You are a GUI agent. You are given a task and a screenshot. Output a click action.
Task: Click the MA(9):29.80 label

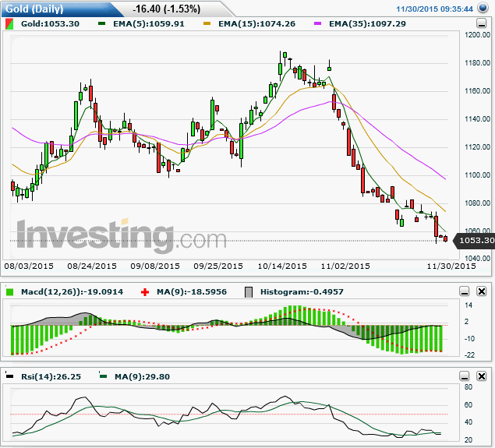pos(142,376)
